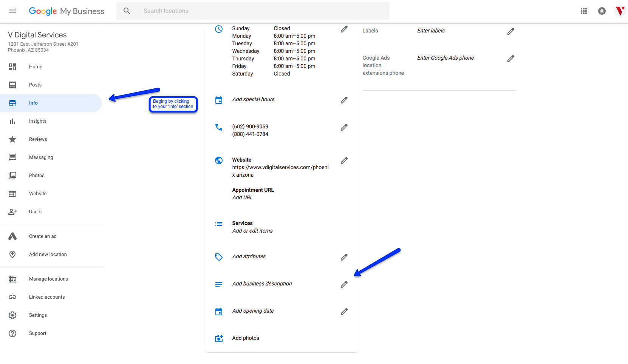Click the Google My Business logo
This screenshot has width=628, height=364.
67,11
